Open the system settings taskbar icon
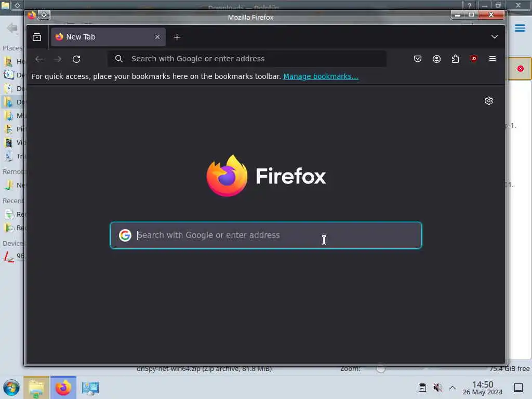This screenshot has height=399, width=532. tap(90, 388)
